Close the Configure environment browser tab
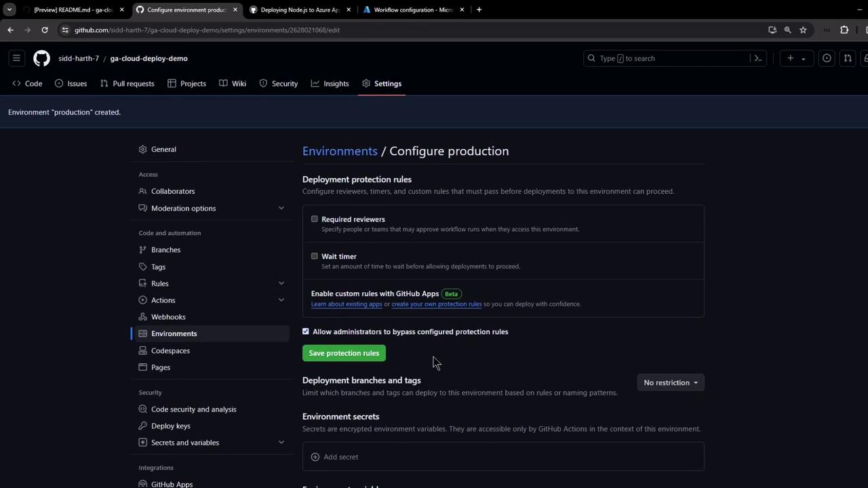The width and height of the screenshot is (868, 488). (235, 9)
